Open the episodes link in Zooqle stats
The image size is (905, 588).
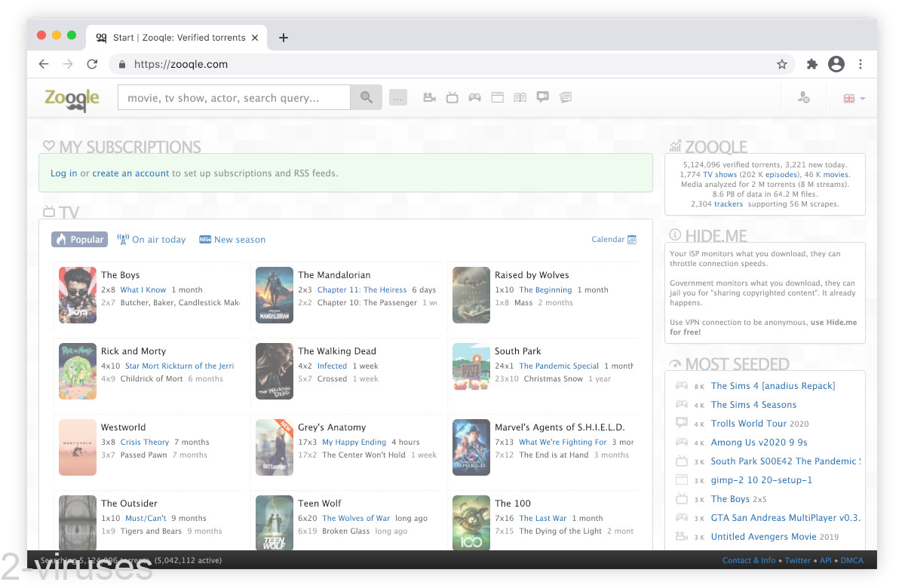[x=781, y=174]
